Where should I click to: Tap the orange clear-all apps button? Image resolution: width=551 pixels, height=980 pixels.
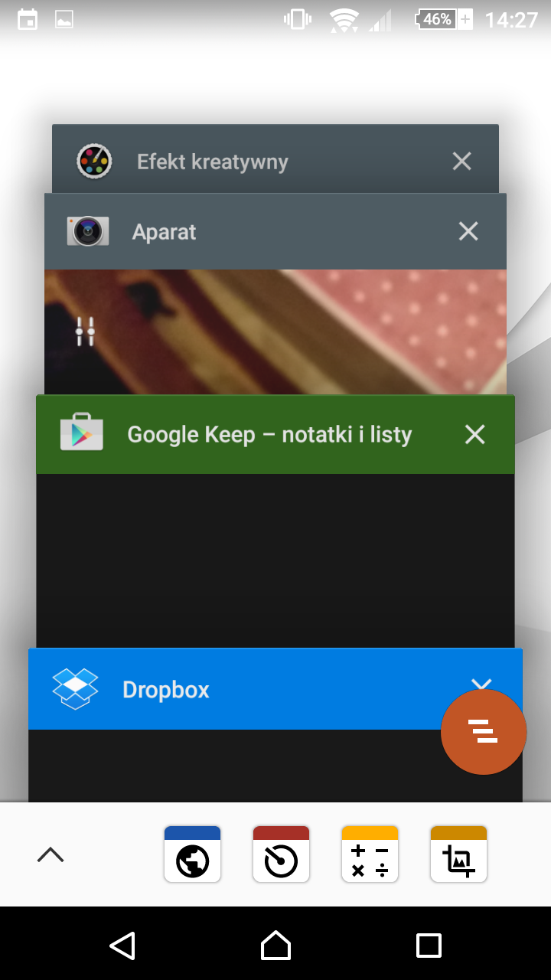483,732
